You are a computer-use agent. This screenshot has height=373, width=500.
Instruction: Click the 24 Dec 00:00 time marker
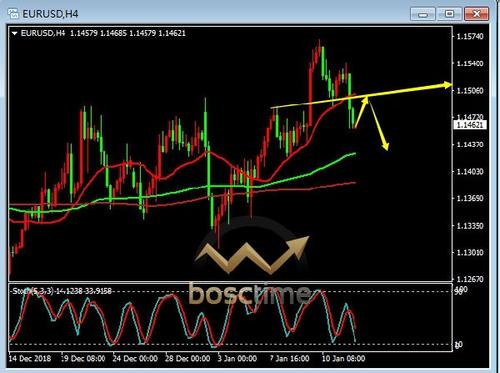pyautogui.click(x=135, y=359)
